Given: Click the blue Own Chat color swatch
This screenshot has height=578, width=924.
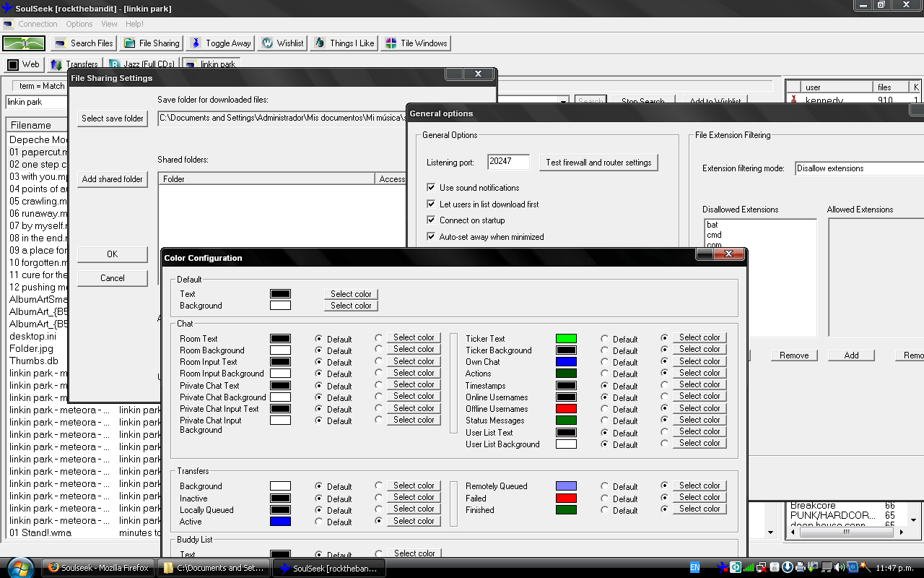Looking at the screenshot, I should (566, 362).
